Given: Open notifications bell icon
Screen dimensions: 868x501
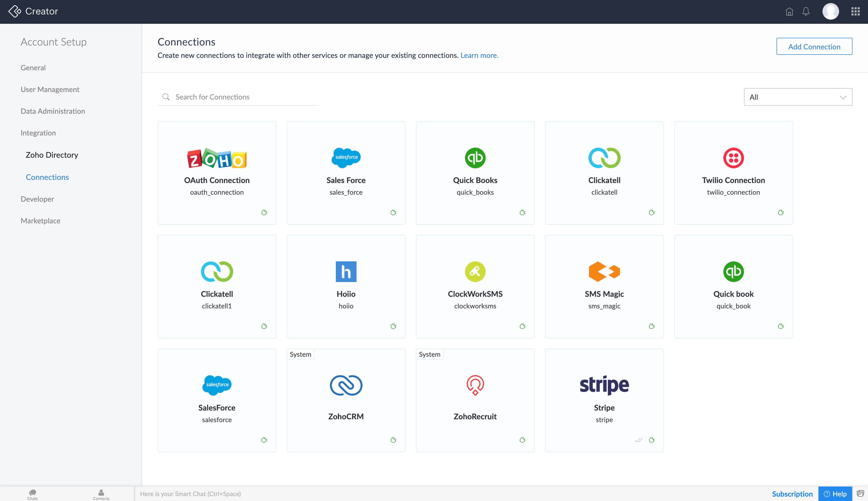Looking at the screenshot, I should (x=806, y=12).
